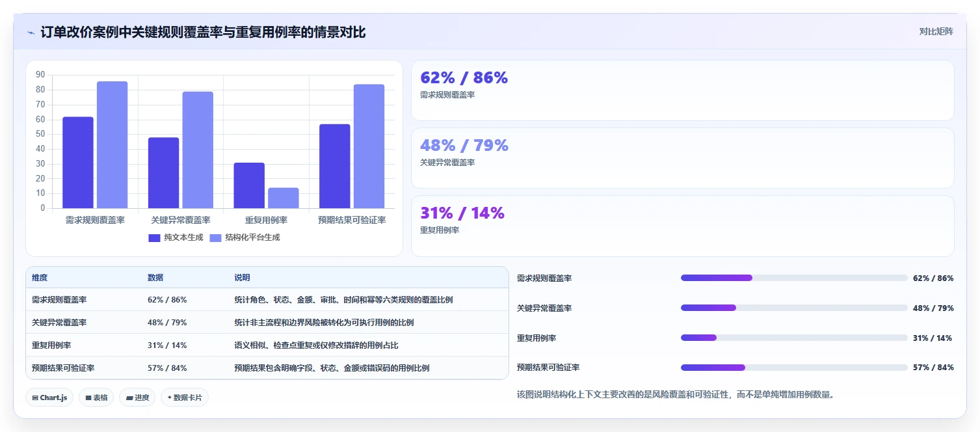The width and height of the screenshot is (980, 432).
Task: Click the 62% / 86% data card value
Action: point(464,77)
